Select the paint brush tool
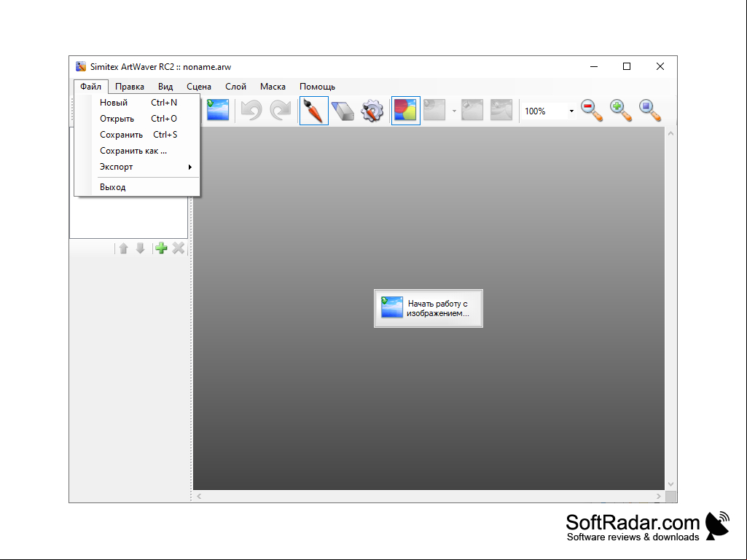Screen dimensions: 747x560 pos(314,111)
